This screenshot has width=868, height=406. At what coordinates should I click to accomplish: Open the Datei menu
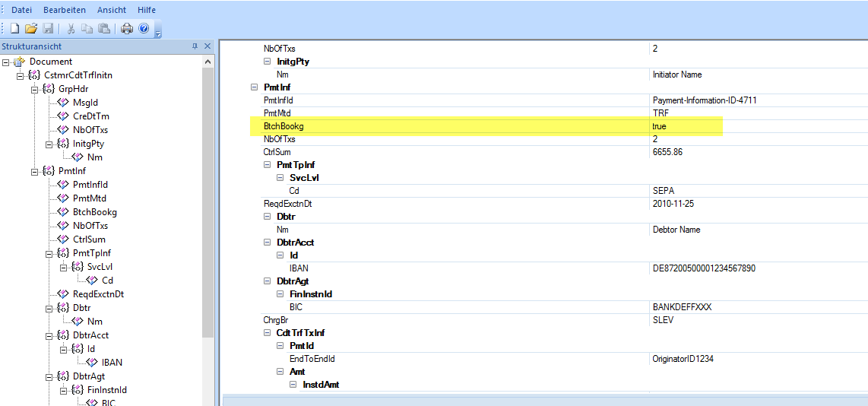click(x=21, y=10)
